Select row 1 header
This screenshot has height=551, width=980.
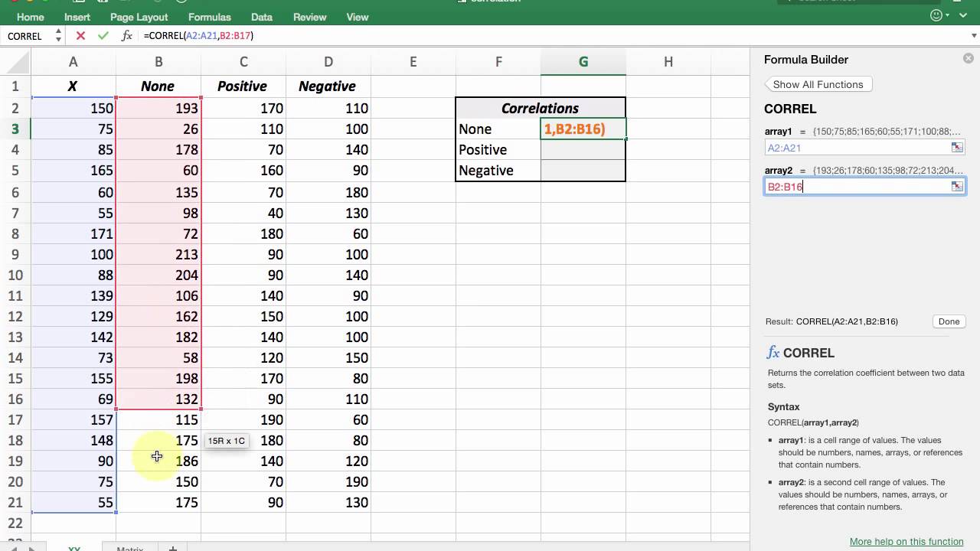[15, 86]
